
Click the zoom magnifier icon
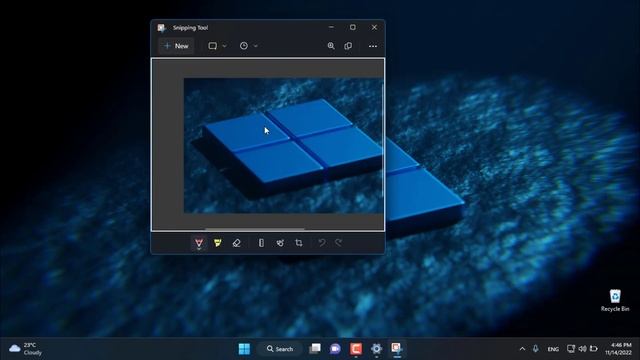click(x=331, y=46)
